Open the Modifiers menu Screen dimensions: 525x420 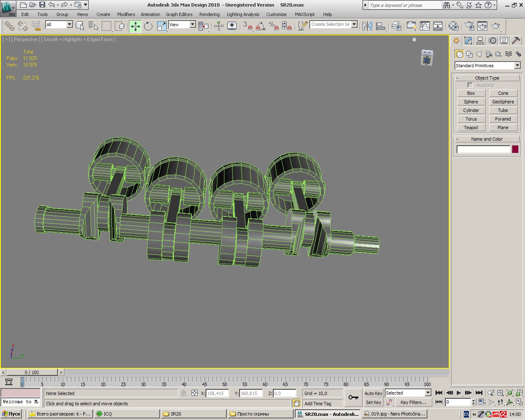pyautogui.click(x=126, y=14)
